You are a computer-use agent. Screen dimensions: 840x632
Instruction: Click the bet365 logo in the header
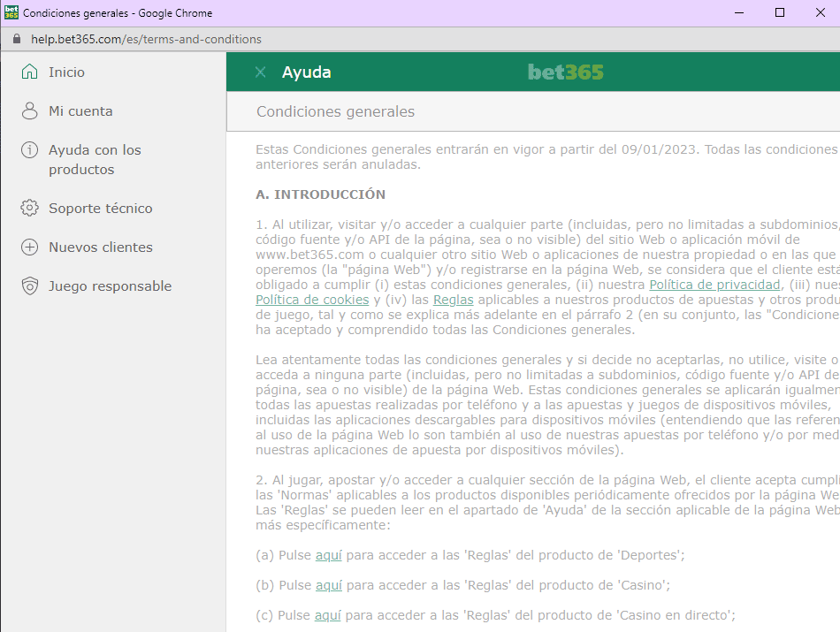(x=565, y=72)
